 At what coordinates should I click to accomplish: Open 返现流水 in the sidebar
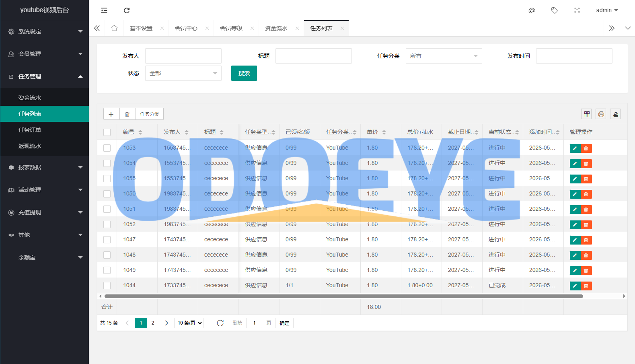click(45, 146)
